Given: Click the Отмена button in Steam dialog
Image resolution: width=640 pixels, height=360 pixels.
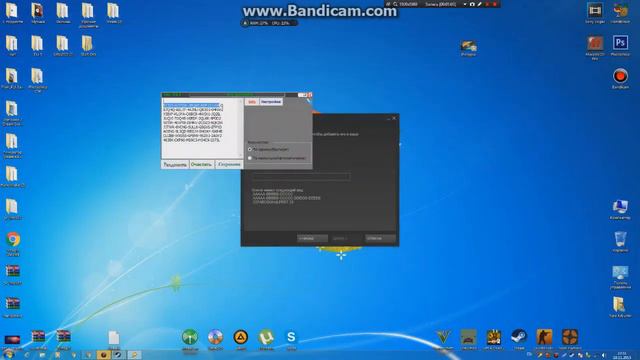Looking at the screenshot, I should (x=380, y=238).
